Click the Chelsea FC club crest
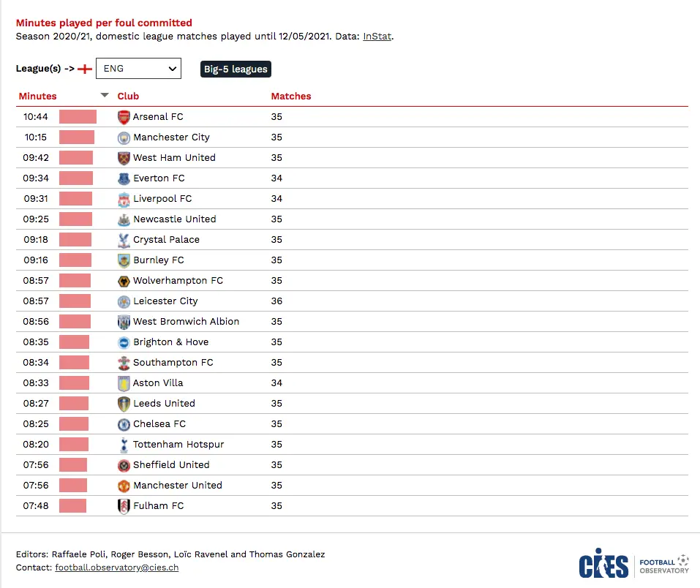700x588 pixels. (124, 424)
